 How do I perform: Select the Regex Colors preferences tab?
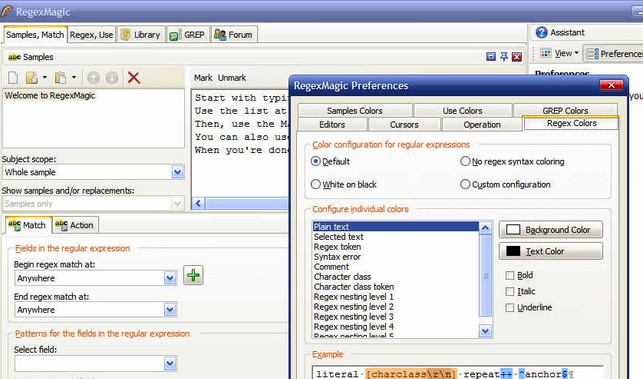click(571, 123)
